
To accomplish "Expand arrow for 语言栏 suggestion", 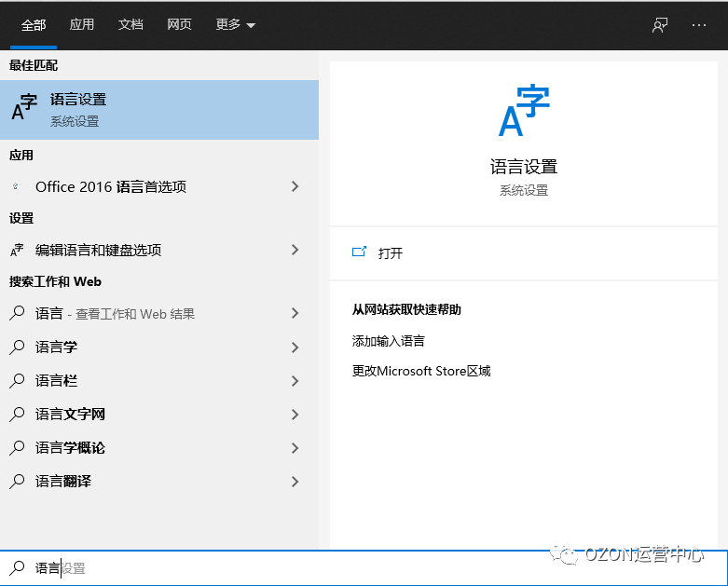I will pyautogui.click(x=295, y=380).
